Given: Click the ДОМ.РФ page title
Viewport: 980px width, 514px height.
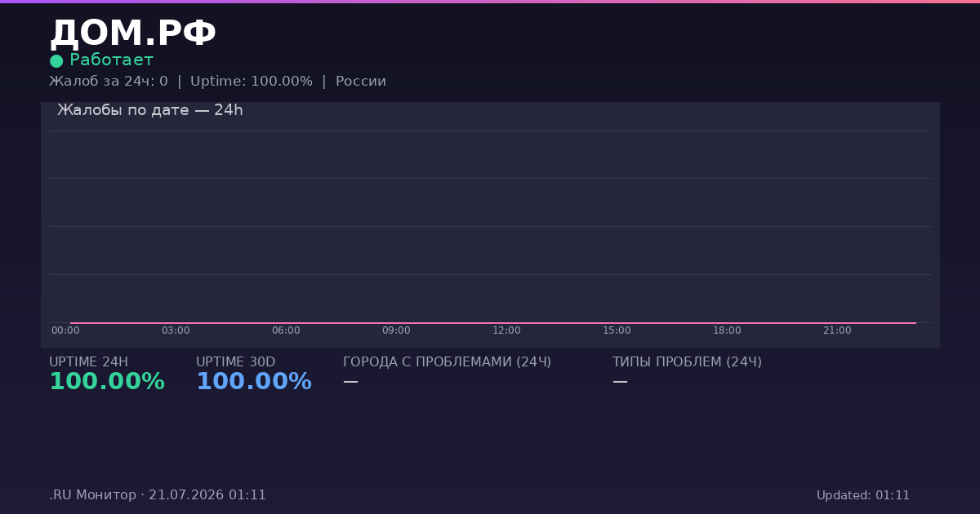Looking at the screenshot, I should (x=132, y=34).
